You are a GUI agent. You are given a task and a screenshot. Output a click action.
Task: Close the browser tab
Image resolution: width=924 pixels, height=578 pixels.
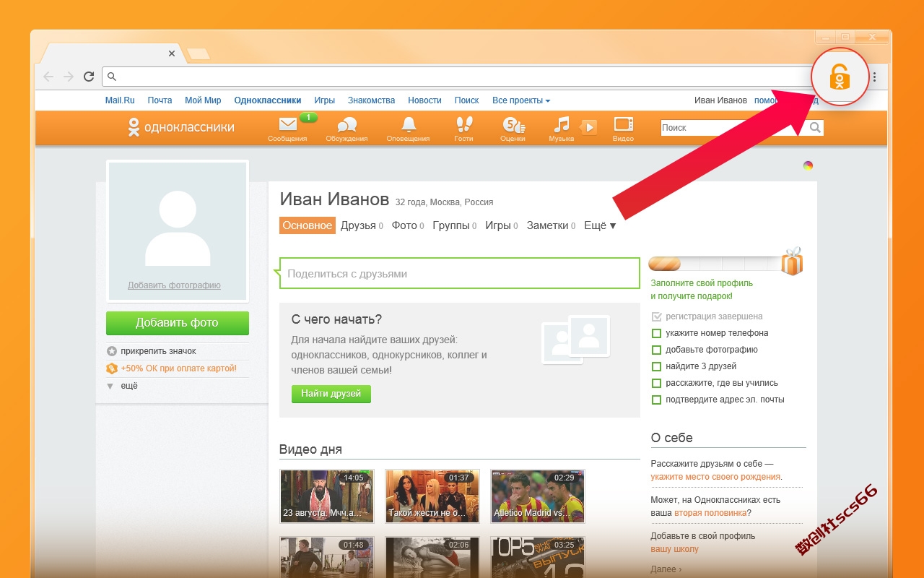click(x=172, y=53)
